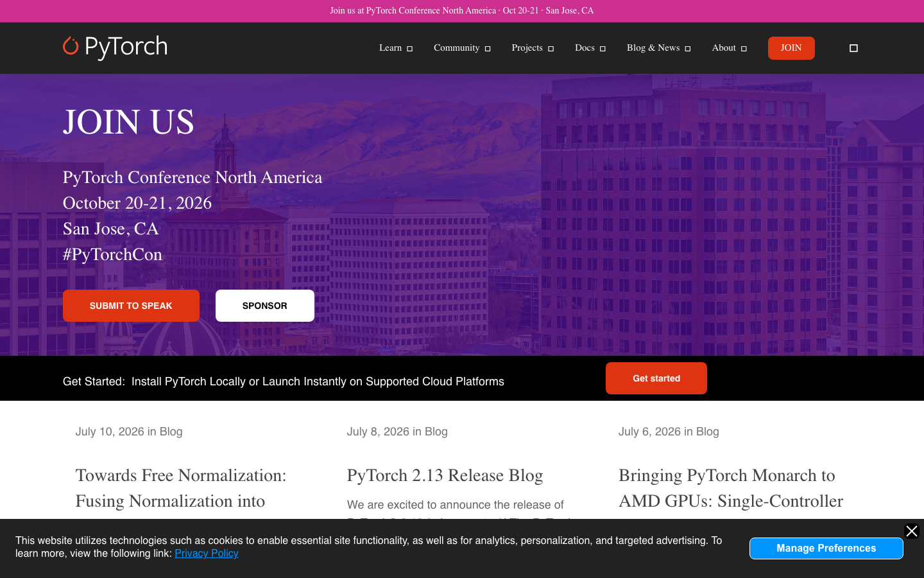The height and width of the screenshot is (578, 924).
Task: Click Manage Preferences in cookie banner
Action: point(826,548)
